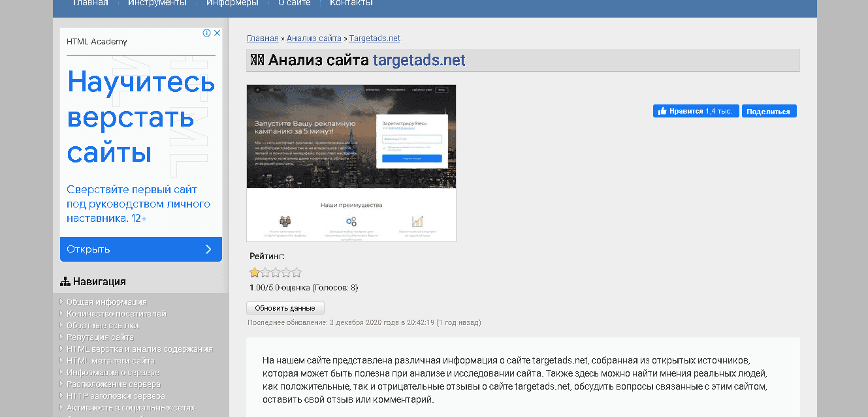868x417 pixels.
Task: Click the Навигация sitemap icon
Action: coord(65,280)
